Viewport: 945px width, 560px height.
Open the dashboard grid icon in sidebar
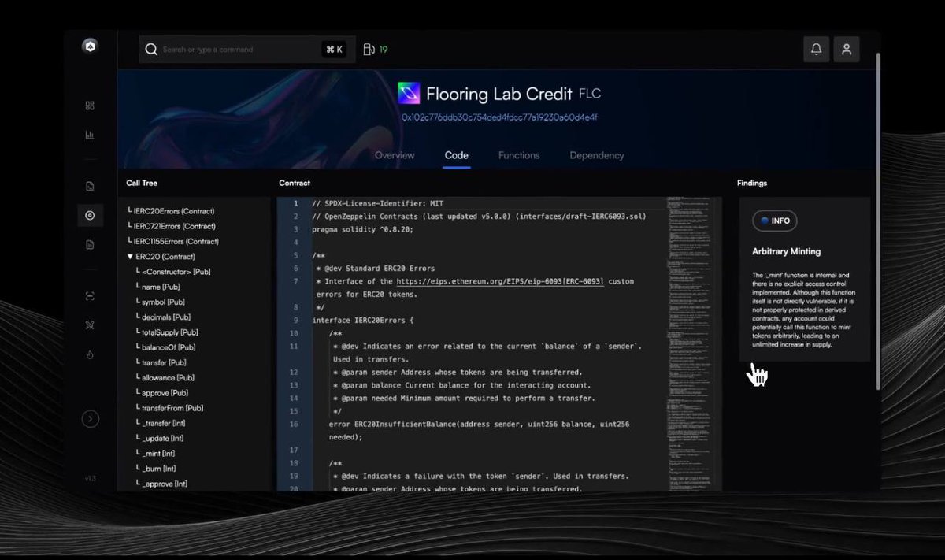[90, 106]
